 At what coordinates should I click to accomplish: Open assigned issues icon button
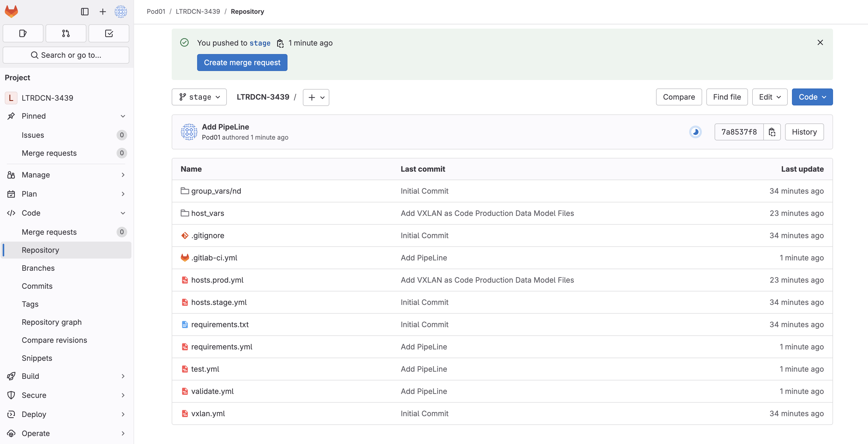pyautogui.click(x=23, y=33)
